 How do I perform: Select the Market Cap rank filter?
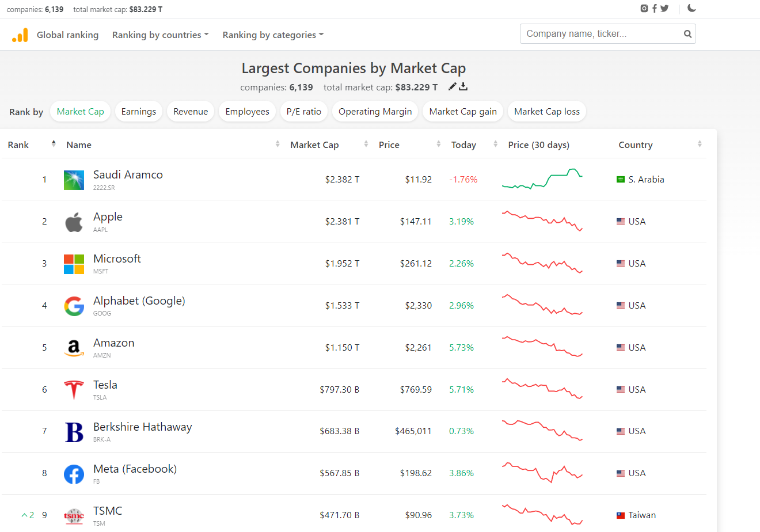[x=80, y=112]
